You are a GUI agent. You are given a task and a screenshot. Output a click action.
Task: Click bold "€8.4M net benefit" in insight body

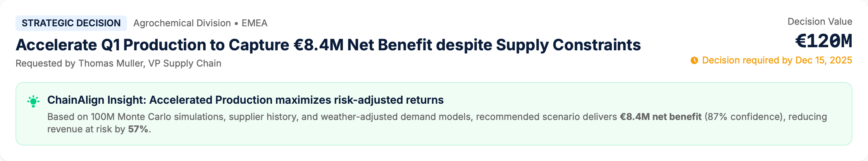660,117
